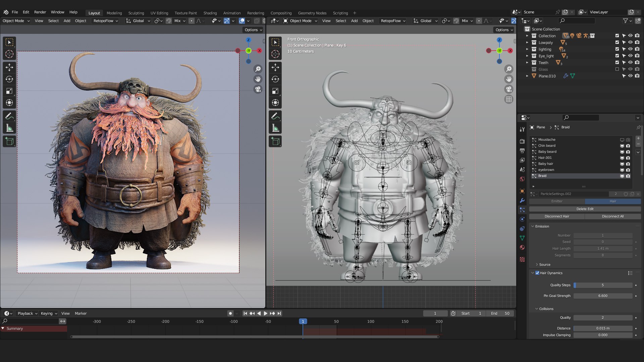This screenshot has height=362, width=644.
Task: Disable Eye_light collection render camera
Action: point(637,56)
